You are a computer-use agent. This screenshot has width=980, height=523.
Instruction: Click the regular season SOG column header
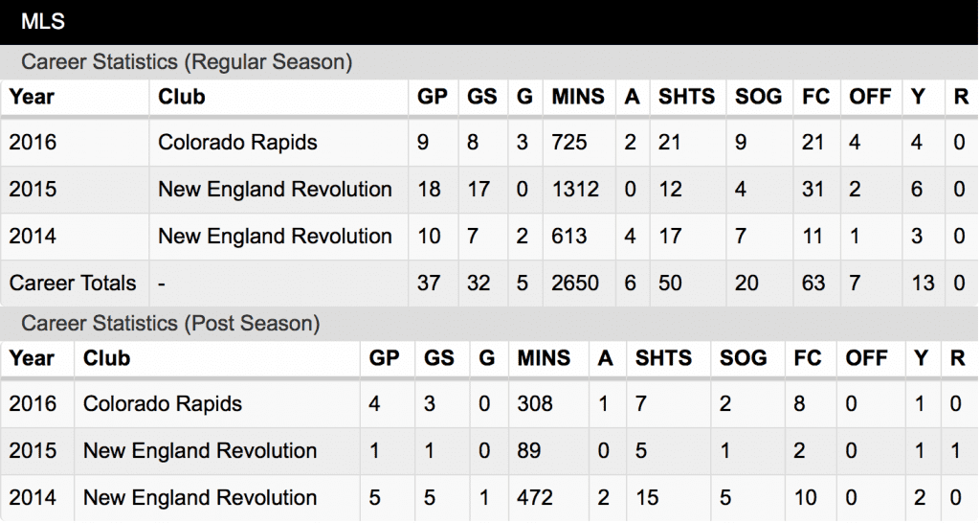[758, 97]
